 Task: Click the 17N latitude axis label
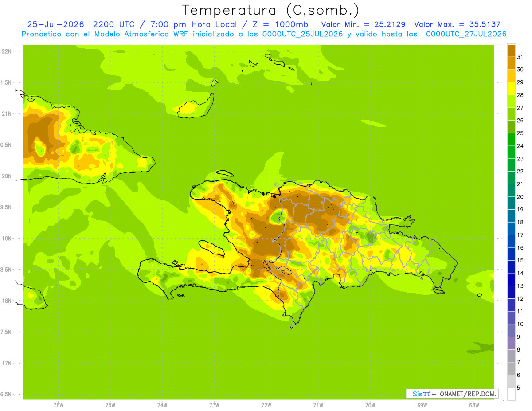coord(7,363)
